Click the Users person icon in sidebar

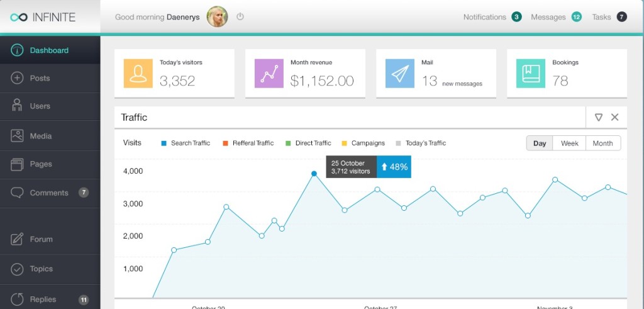pyautogui.click(x=18, y=106)
